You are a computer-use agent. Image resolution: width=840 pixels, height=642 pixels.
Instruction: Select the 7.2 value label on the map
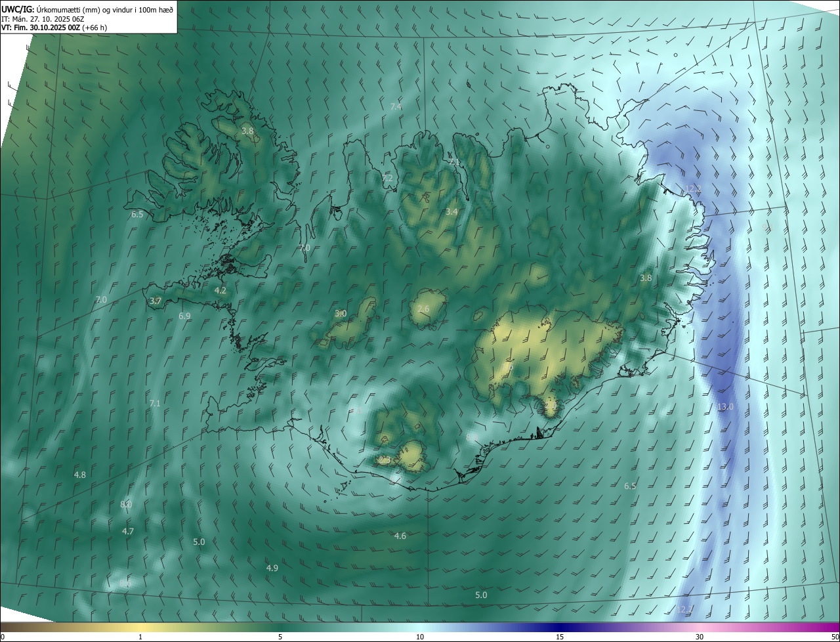(x=387, y=178)
